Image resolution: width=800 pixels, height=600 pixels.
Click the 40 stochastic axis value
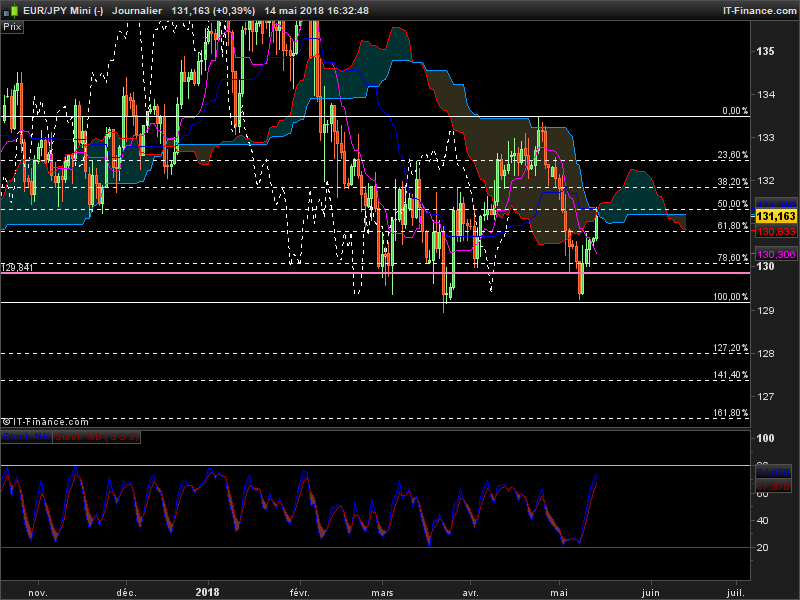(x=763, y=521)
